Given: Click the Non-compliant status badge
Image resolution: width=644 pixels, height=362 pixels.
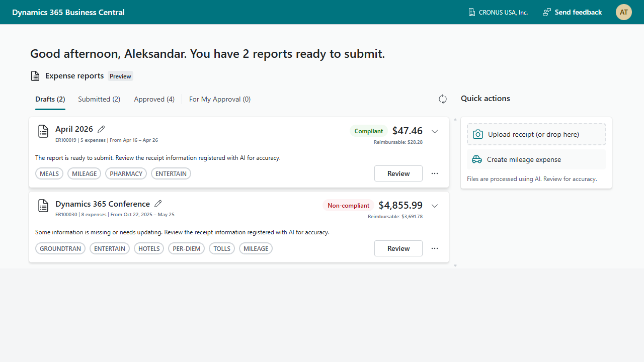Looking at the screenshot, I should (348, 205).
